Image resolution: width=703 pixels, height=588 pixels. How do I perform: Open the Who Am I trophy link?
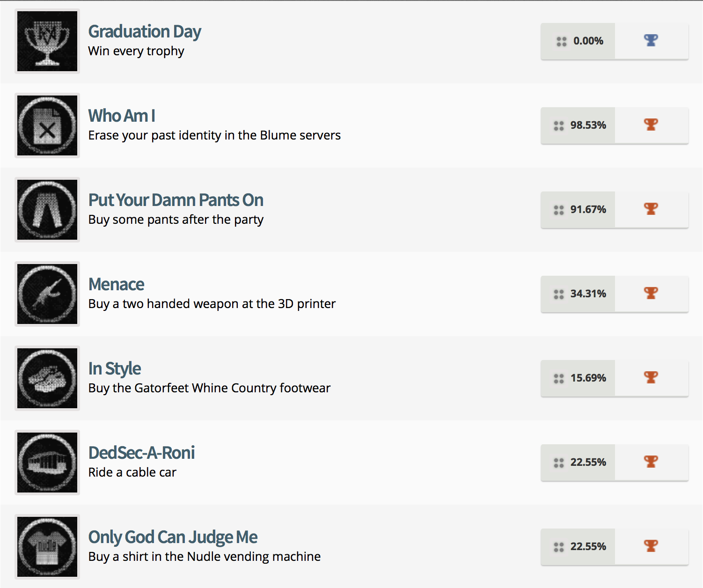(122, 116)
